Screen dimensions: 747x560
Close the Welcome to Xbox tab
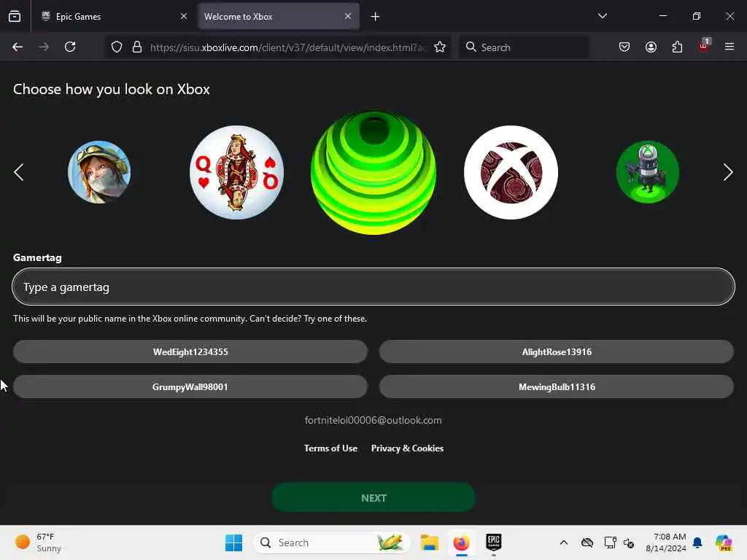point(348,16)
